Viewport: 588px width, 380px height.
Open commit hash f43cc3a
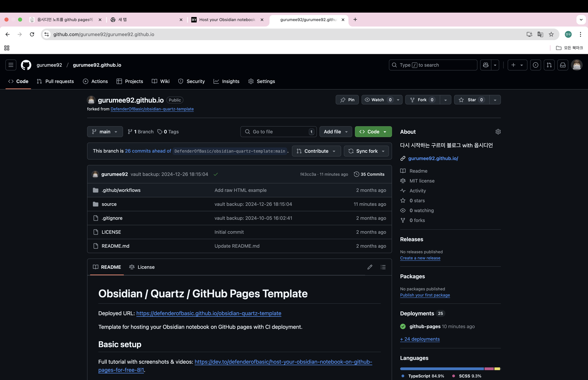tap(308, 174)
